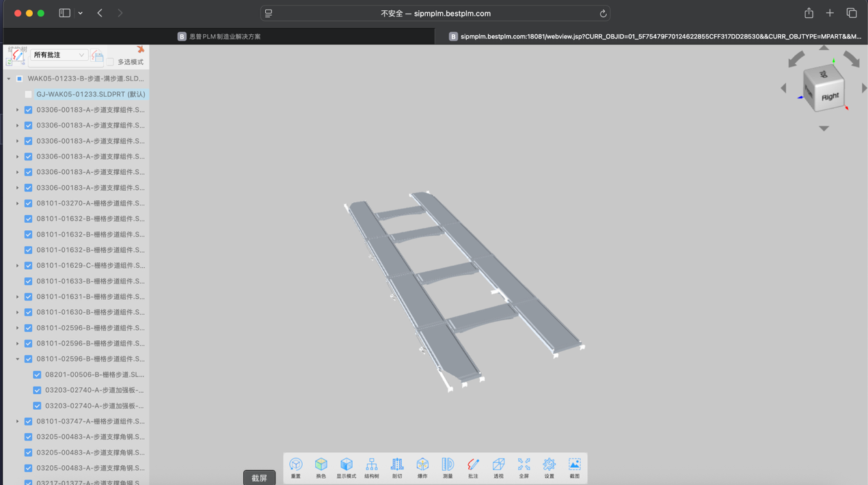Collapse the root WAK05-01233-B tree node

tap(9, 79)
